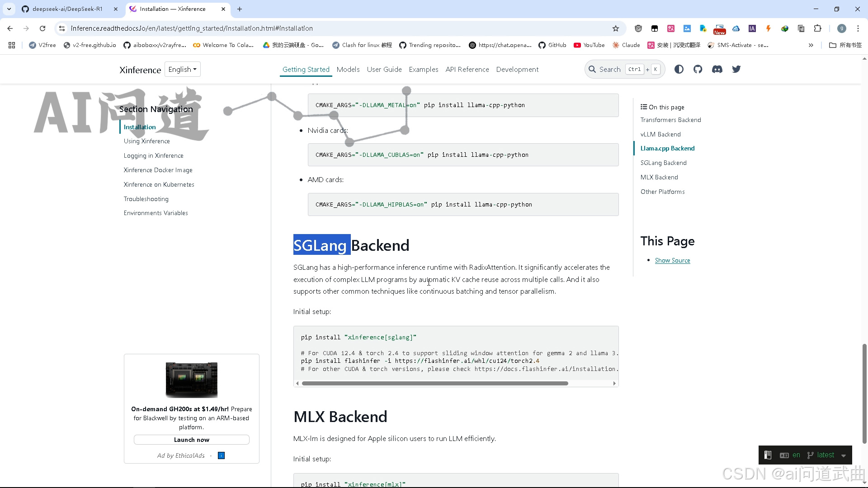The image size is (868, 488).
Task: Open the Xinference GitHub icon in header
Action: tap(698, 69)
